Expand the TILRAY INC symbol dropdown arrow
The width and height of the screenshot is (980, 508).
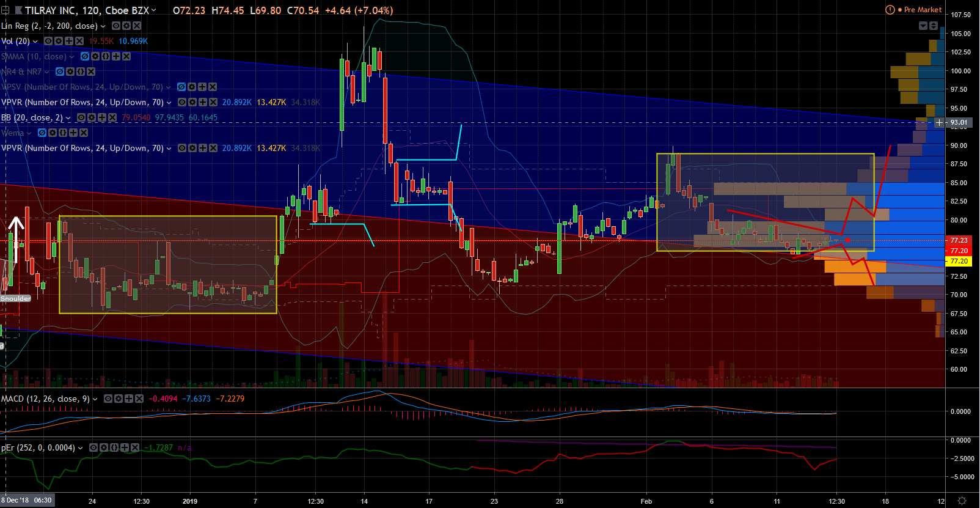(154, 10)
